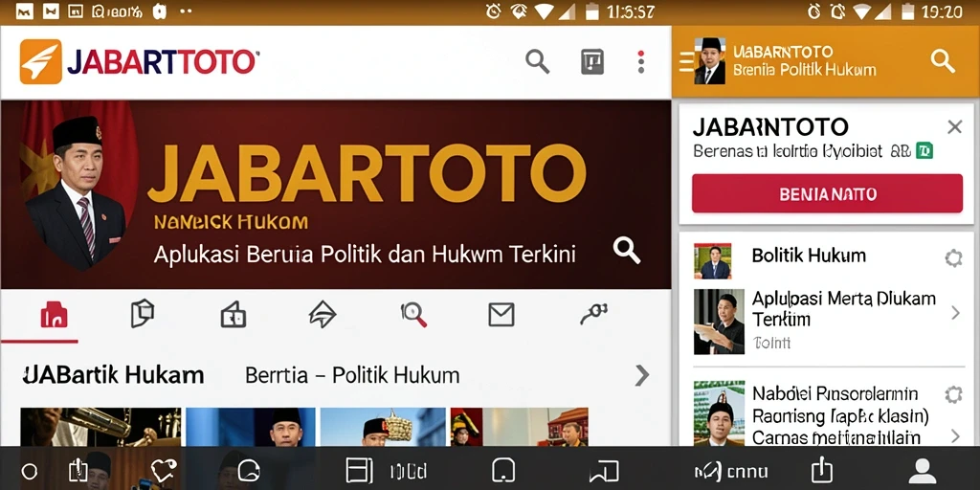Tap the chat bubble icon in bottom bar
Screen dimensions: 980x490
249,470
